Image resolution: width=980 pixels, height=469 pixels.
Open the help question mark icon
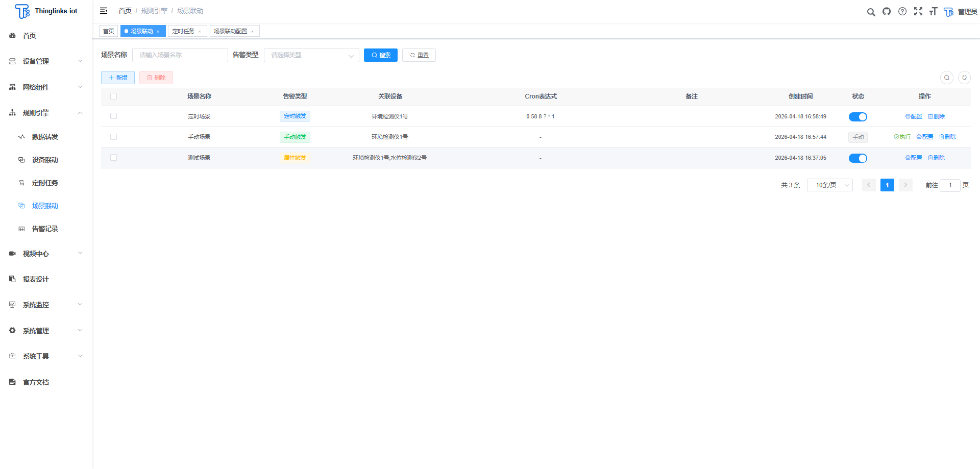(x=902, y=11)
